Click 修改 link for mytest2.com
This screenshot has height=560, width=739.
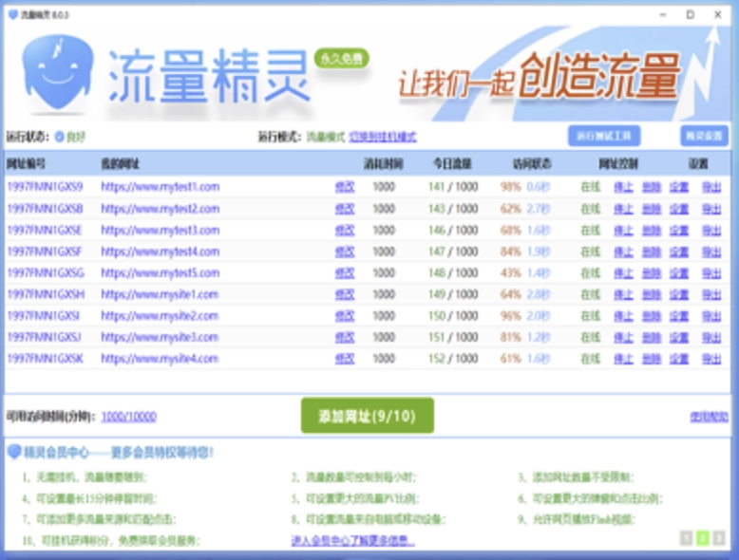pos(345,209)
